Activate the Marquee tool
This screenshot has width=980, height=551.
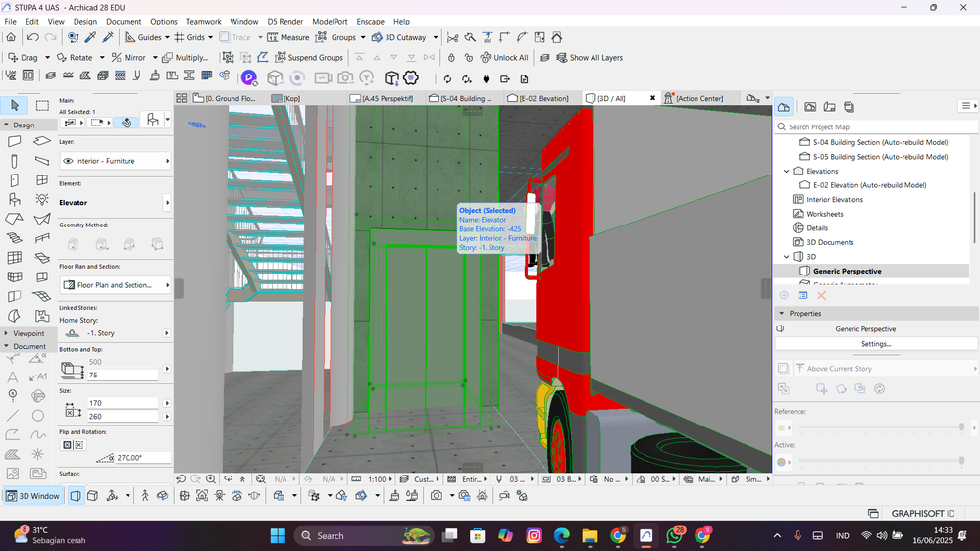pyautogui.click(x=42, y=105)
